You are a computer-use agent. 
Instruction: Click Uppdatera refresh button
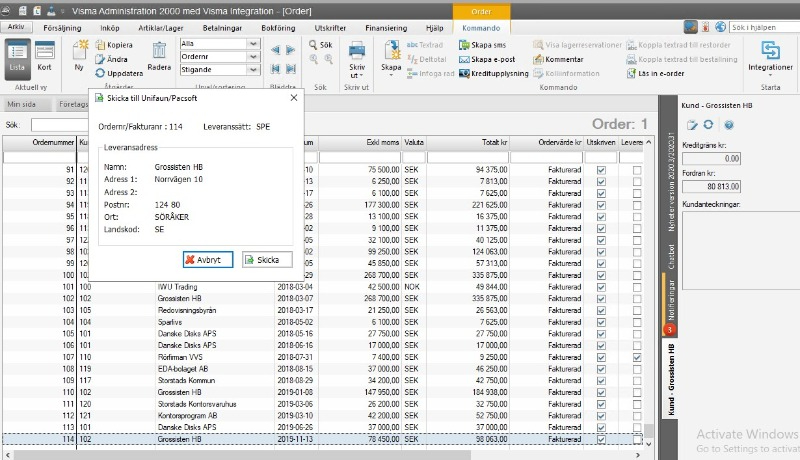click(x=119, y=73)
